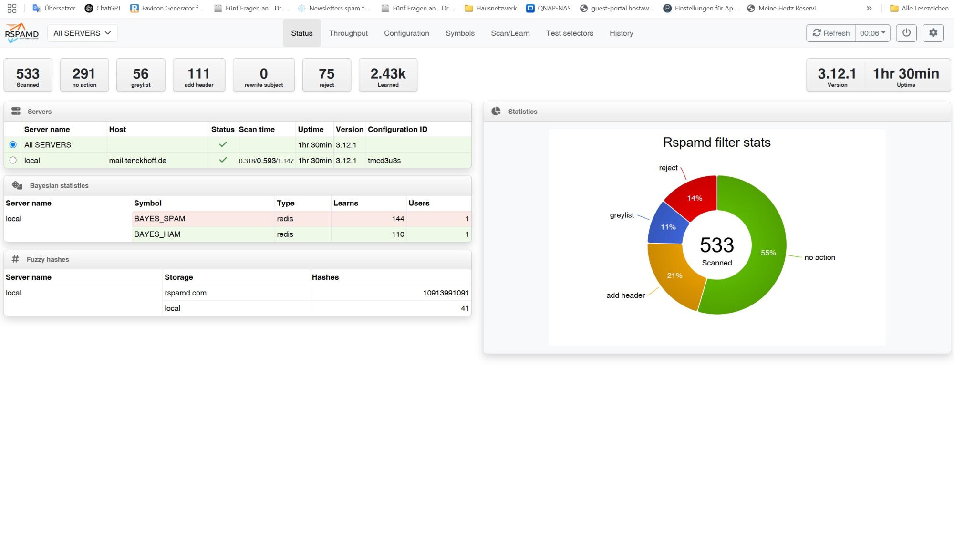The height and width of the screenshot is (560, 954).
Task: Click the Bayesian statistics dice icon
Action: (17, 185)
